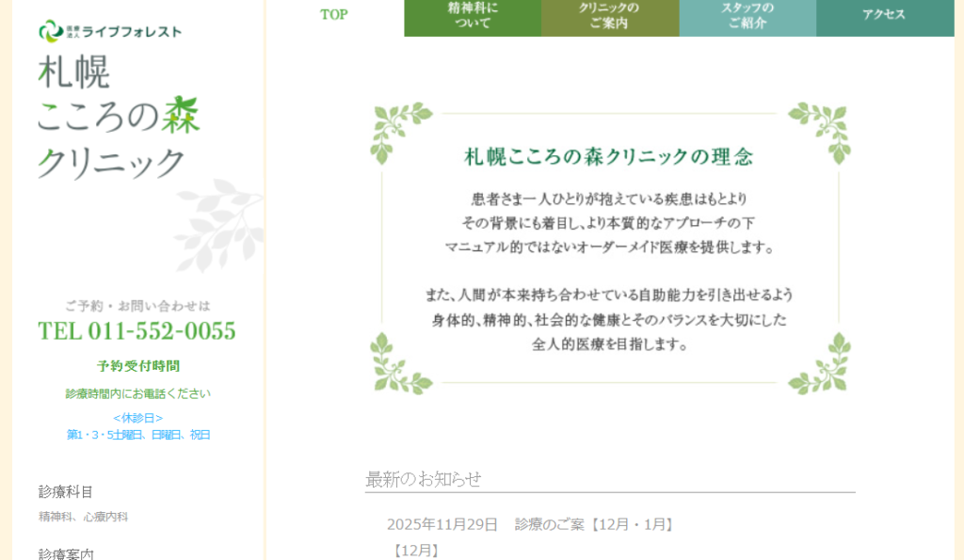The width and height of the screenshot is (964, 560).
Task: Click the phone number TEL 011-552-0055
Action: (137, 331)
